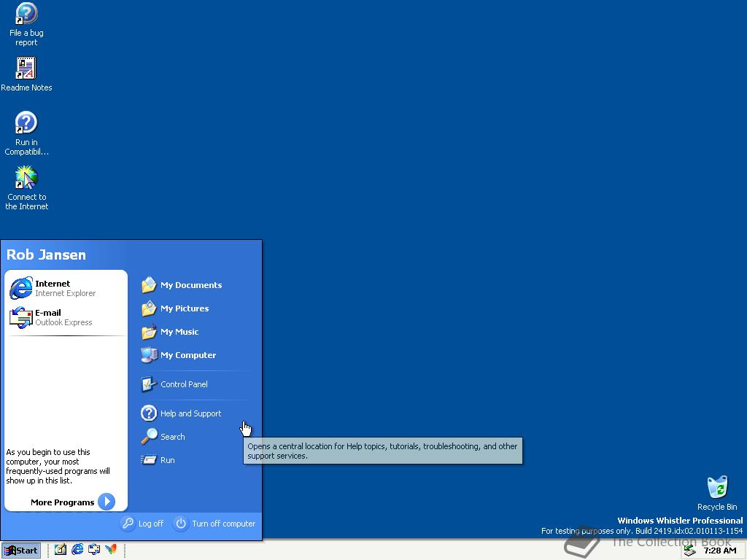Select the Readme Notes desktop icon

(26, 74)
